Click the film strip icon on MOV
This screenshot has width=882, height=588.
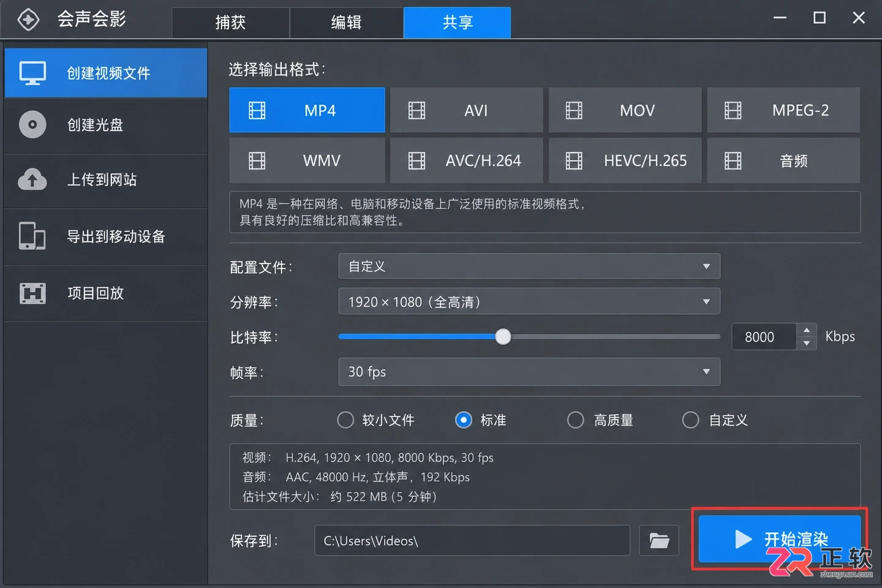(x=574, y=110)
